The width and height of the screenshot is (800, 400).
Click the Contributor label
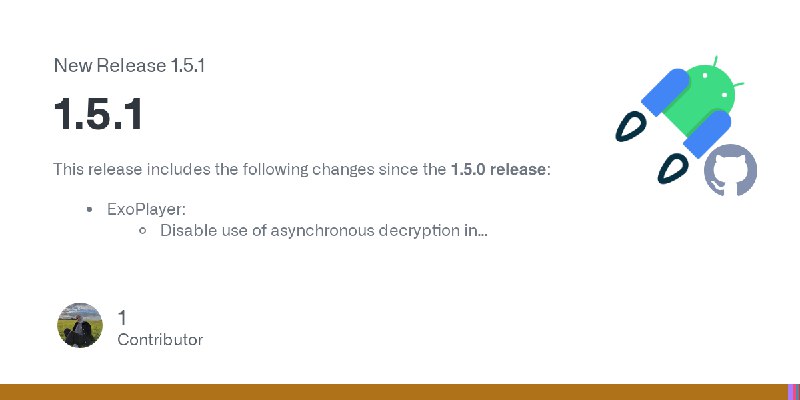[160, 340]
